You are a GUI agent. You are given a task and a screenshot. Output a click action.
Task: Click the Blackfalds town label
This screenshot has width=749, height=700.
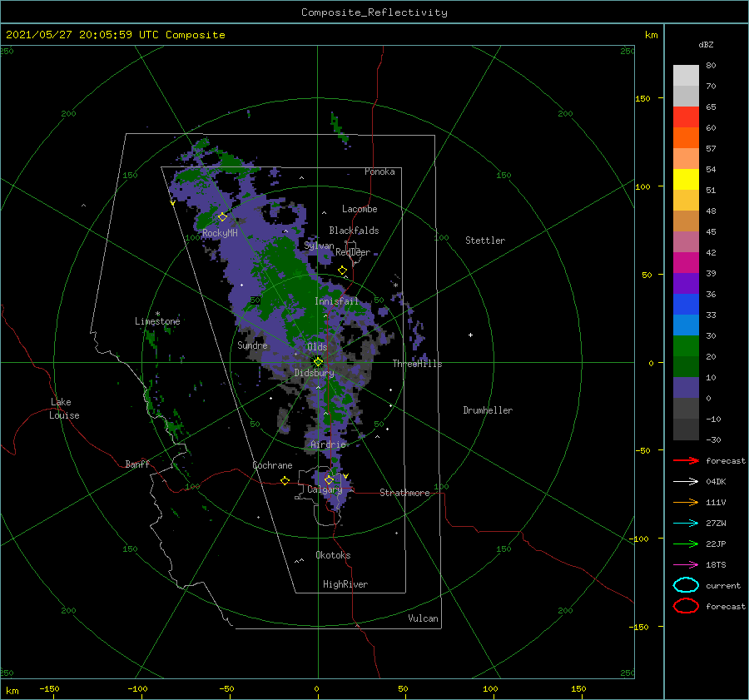click(354, 231)
